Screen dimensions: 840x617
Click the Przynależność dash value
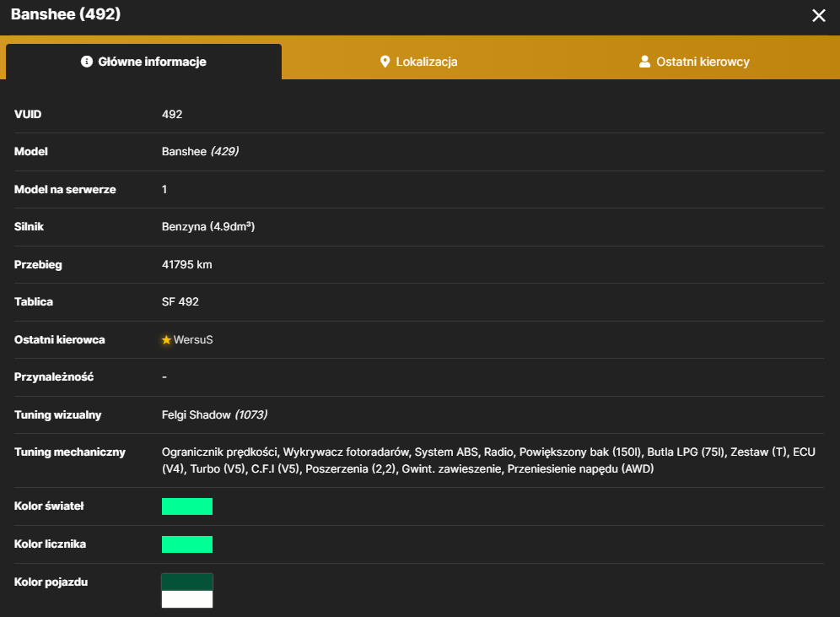(164, 376)
